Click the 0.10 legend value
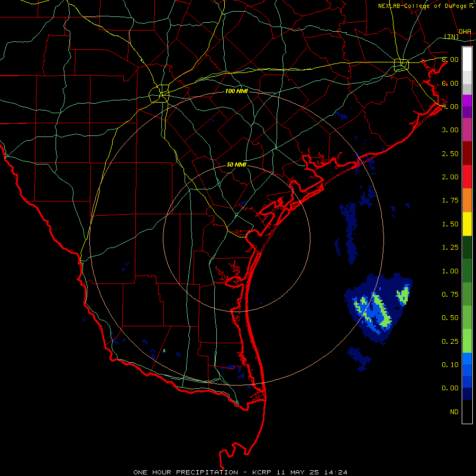Viewport: 476px width, 476px height. coord(450,365)
